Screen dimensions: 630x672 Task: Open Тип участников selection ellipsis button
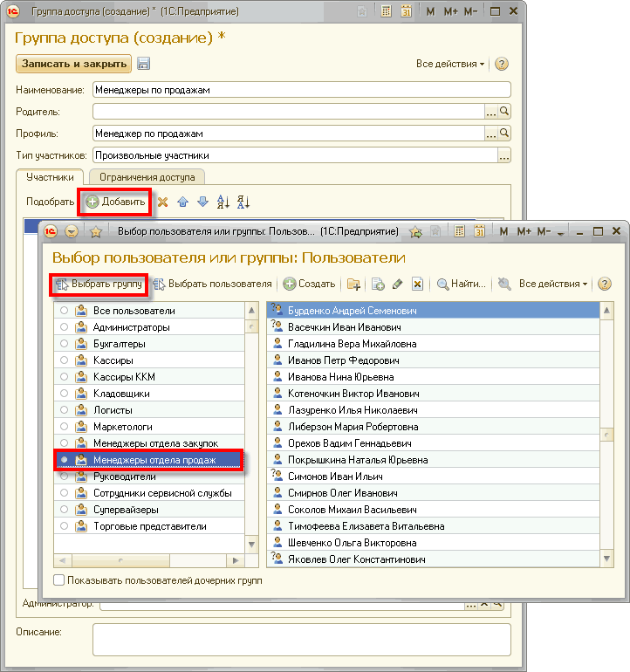coord(503,155)
